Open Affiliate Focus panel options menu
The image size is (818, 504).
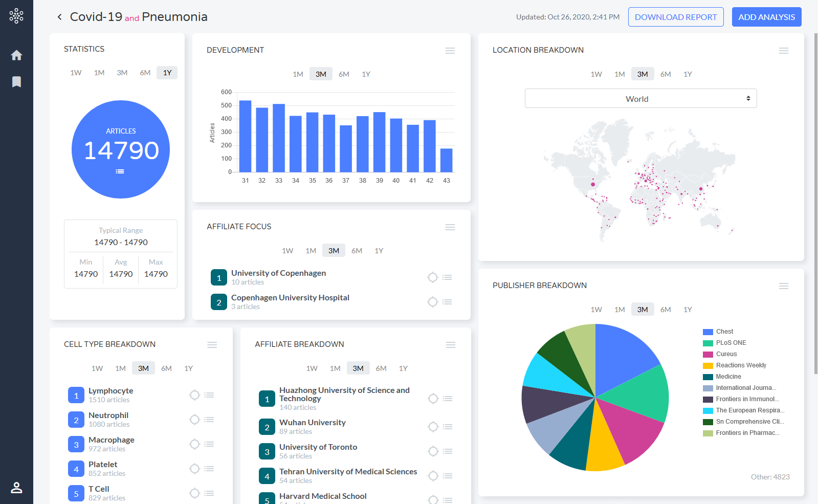(x=450, y=227)
